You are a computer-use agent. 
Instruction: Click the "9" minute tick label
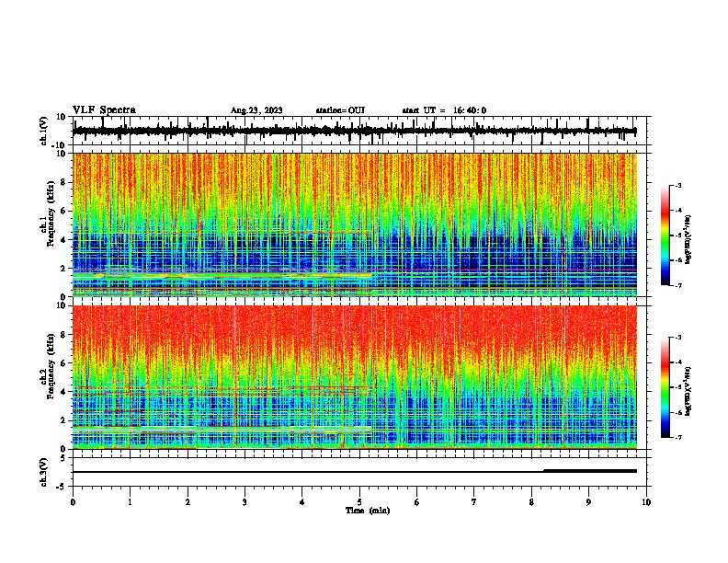click(588, 502)
